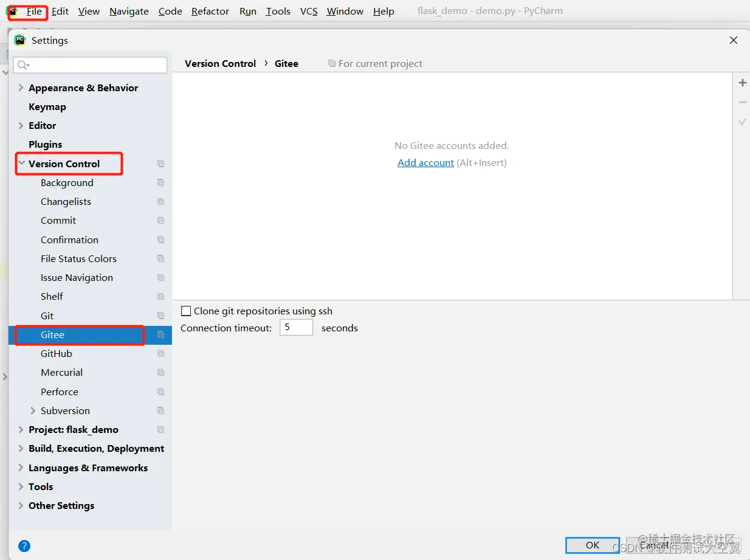The image size is (750, 560).
Task: Open the File menu
Action: [34, 11]
